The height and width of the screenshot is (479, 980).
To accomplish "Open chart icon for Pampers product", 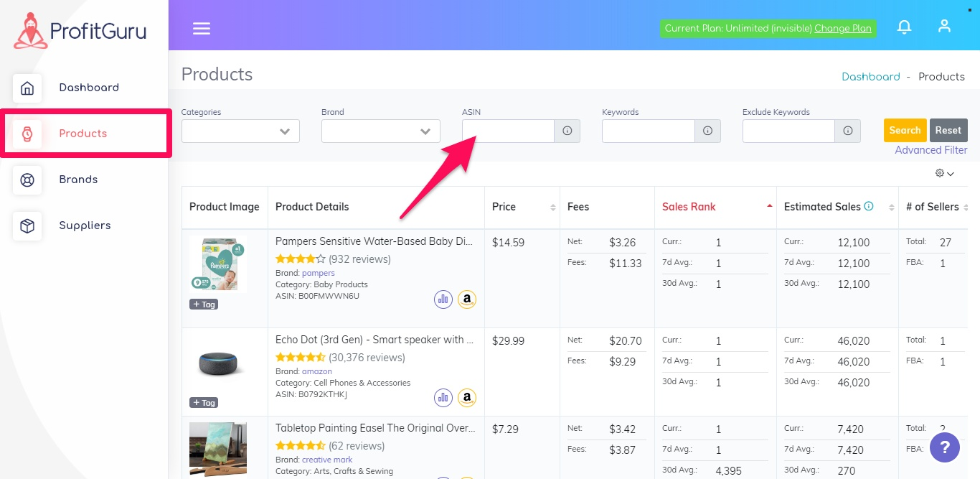I will coord(443,299).
